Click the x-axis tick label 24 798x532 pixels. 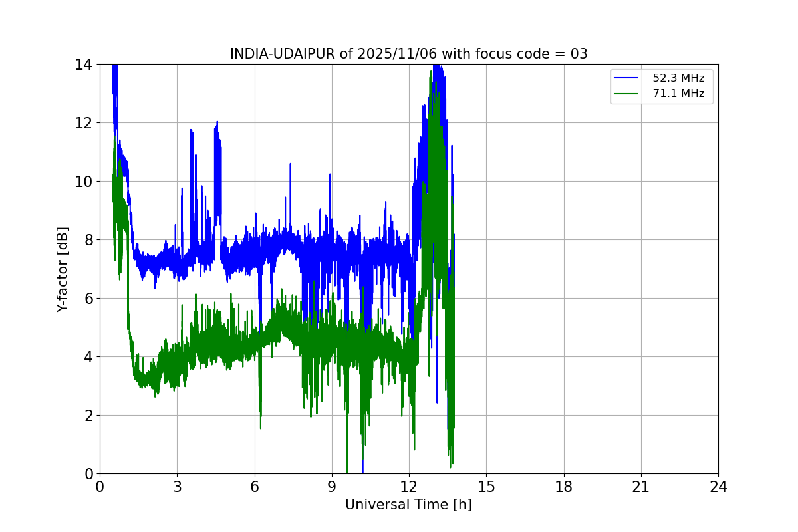pos(718,487)
